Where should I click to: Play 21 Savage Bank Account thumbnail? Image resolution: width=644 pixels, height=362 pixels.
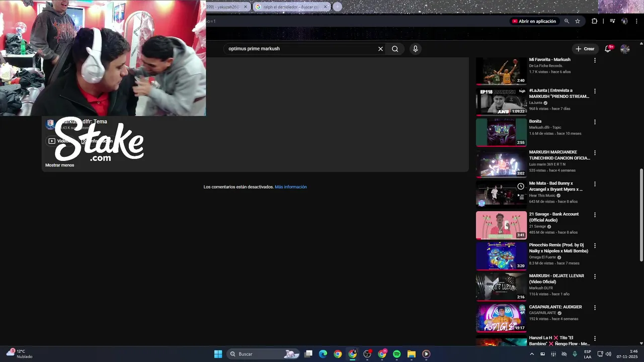pos(501,225)
